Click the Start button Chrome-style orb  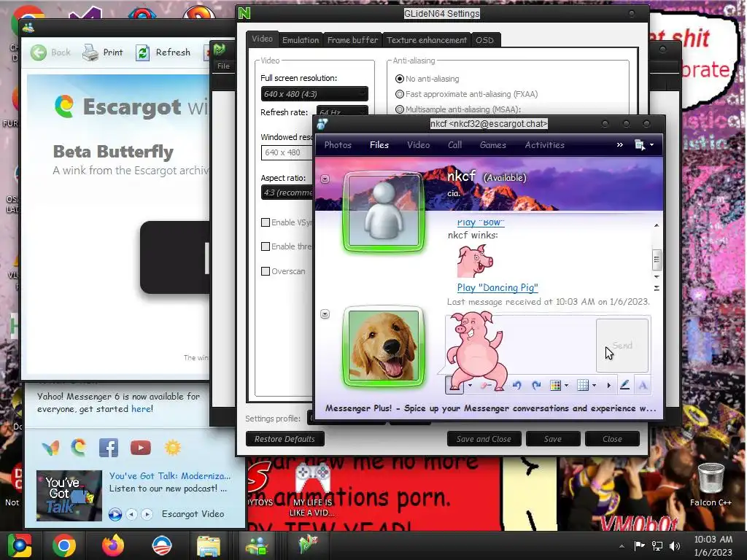[x=19, y=545]
